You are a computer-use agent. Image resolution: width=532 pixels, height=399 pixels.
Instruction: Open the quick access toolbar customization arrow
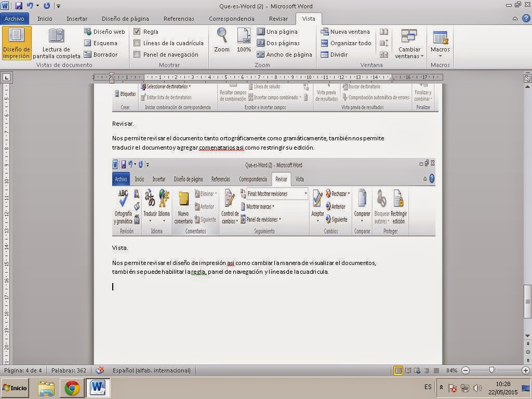[x=58, y=5]
